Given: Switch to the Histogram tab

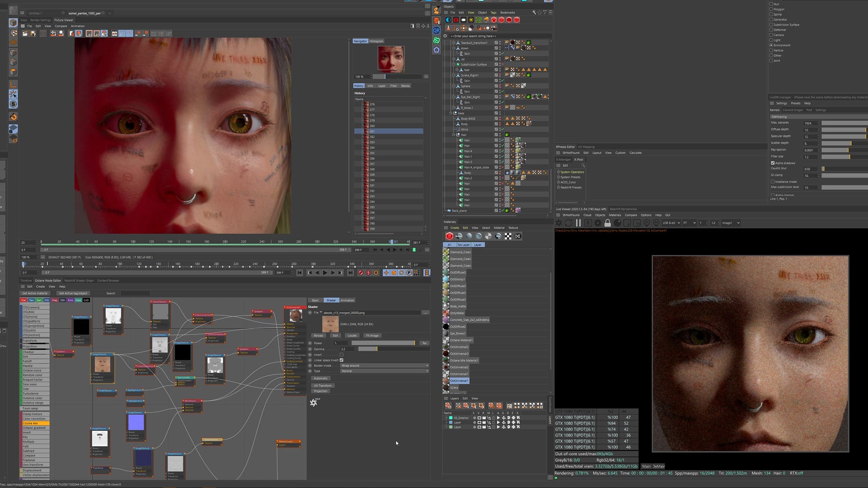Looking at the screenshot, I should coord(376,41).
